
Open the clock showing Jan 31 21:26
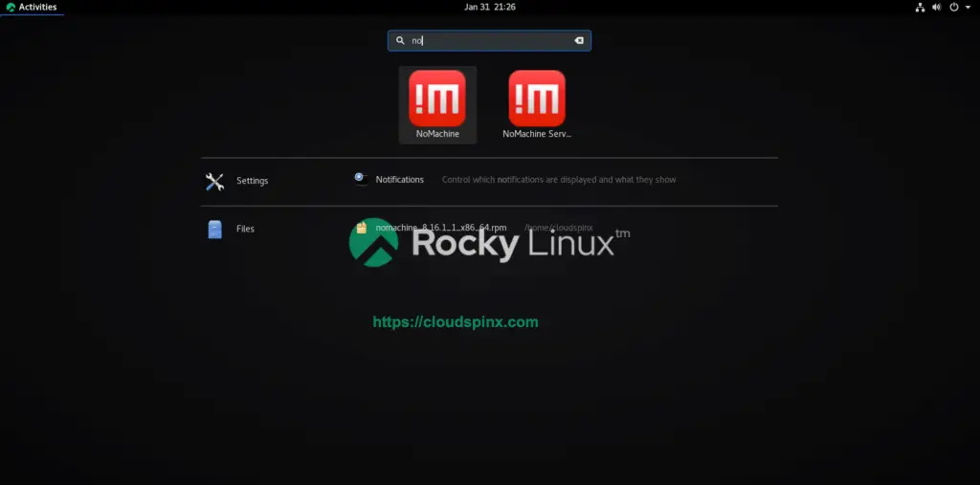pyautogui.click(x=490, y=7)
